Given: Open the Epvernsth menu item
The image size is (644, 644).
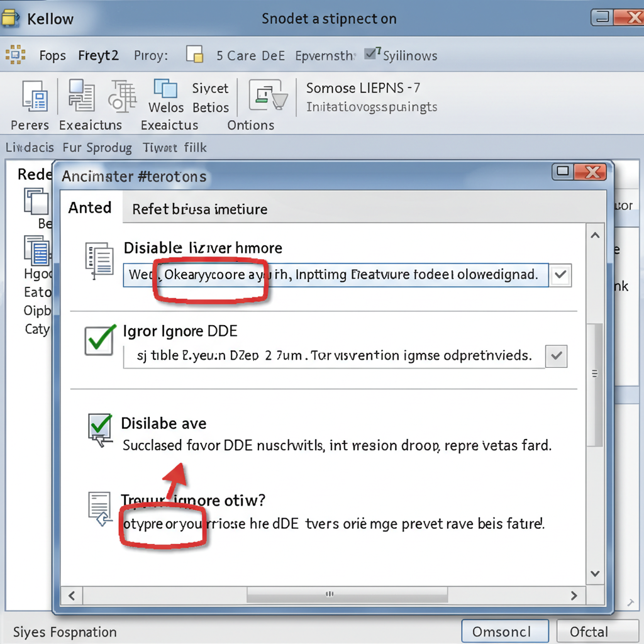Looking at the screenshot, I should (324, 56).
